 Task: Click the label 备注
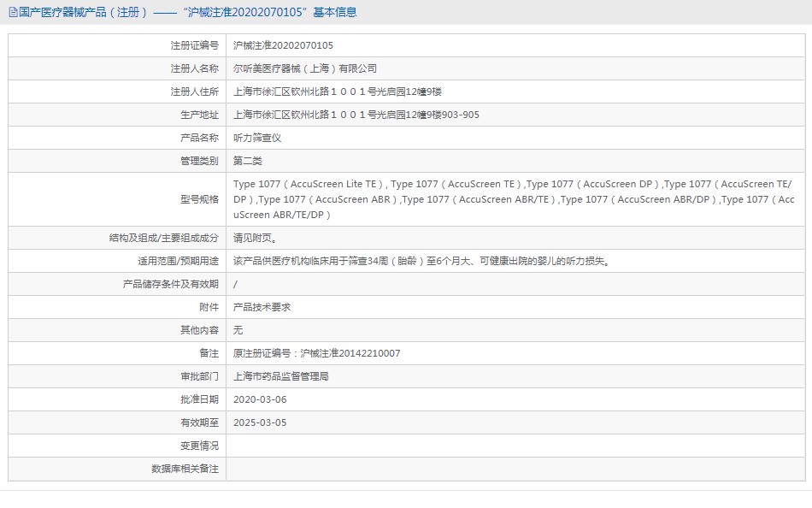coord(209,353)
